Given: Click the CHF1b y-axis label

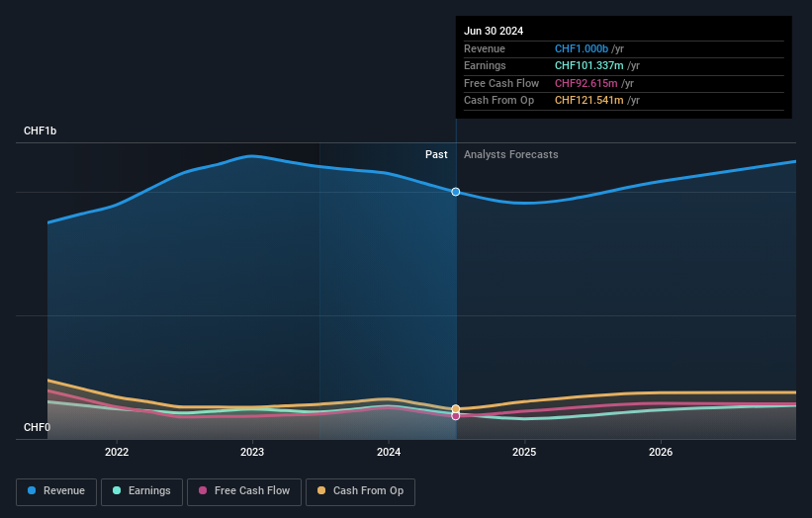Looking at the screenshot, I should (40, 130).
